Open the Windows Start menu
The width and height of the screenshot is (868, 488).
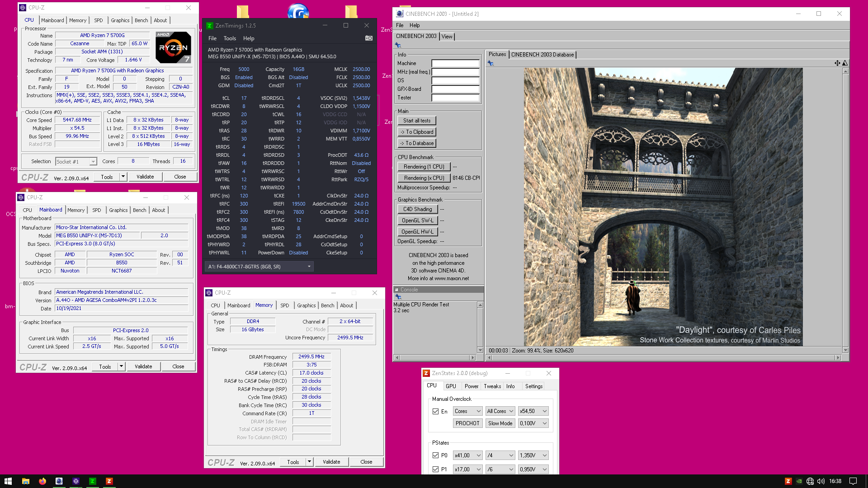[8, 481]
